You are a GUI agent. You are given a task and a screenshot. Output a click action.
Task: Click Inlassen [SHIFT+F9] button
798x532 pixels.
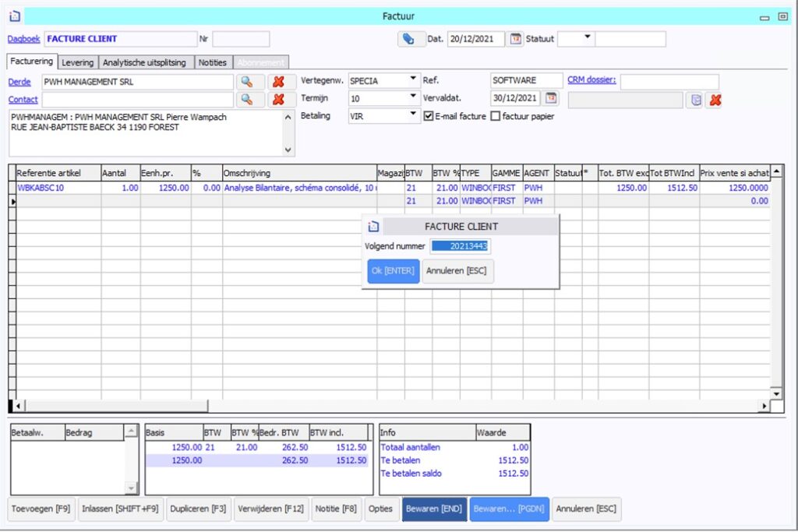click(120, 509)
